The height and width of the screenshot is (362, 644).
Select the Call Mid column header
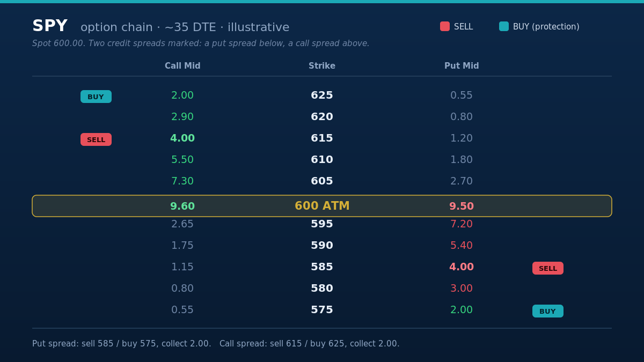(x=182, y=66)
